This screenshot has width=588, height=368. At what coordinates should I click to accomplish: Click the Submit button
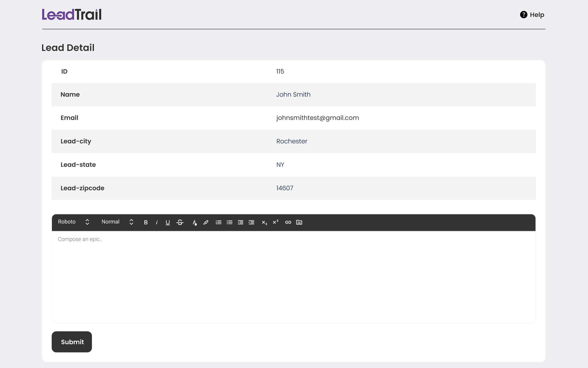click(x=72, y=342)
